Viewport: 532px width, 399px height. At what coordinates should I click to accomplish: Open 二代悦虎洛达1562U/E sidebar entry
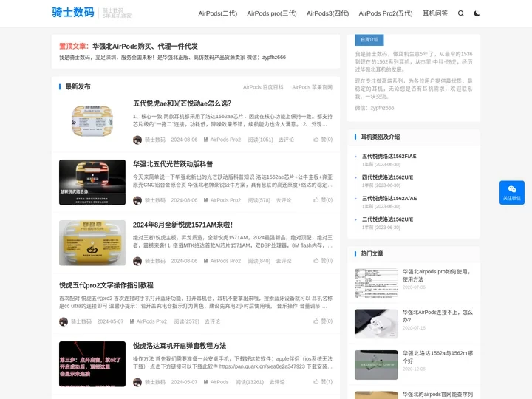[387, 219]
